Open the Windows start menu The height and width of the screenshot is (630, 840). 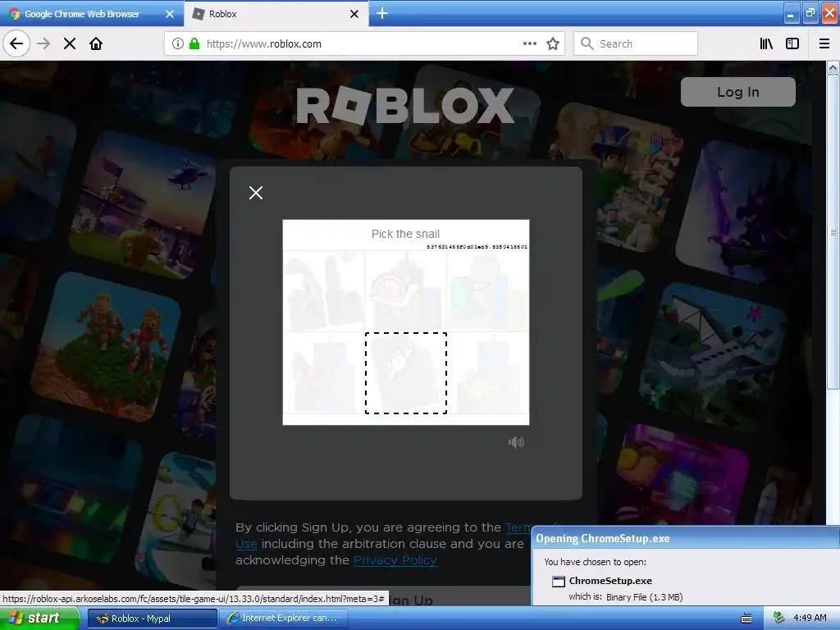(x=39, y=618)
